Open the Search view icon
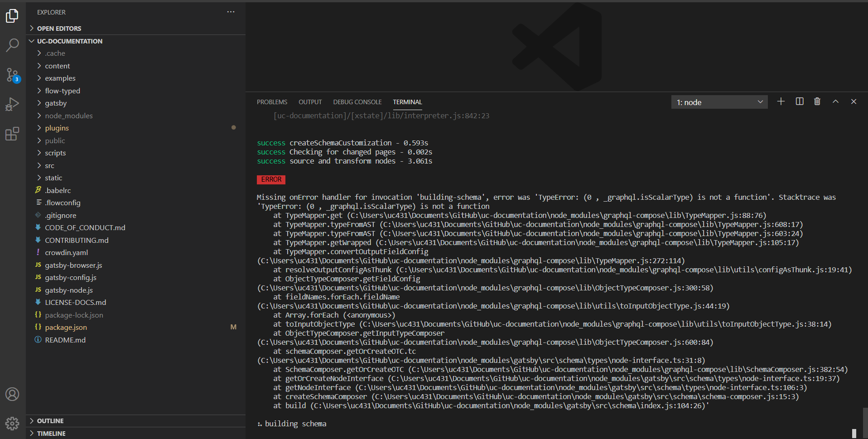The image size is (868, 439). pos(12,45)
